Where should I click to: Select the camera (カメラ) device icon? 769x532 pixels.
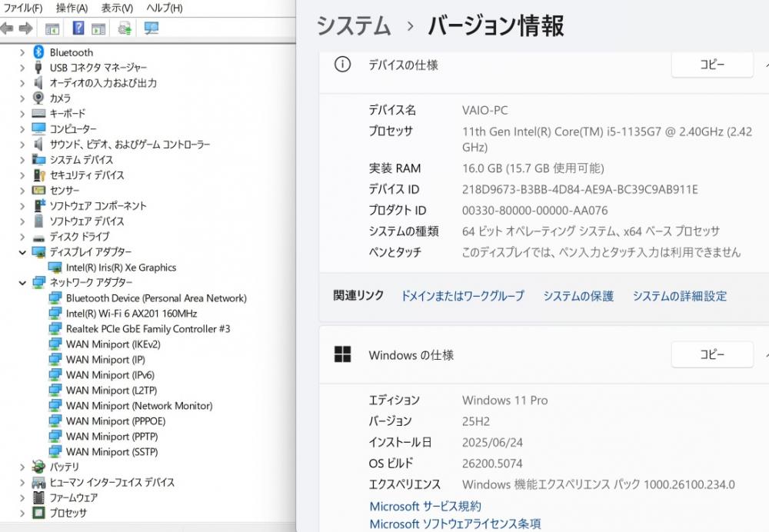pos(38,98)
